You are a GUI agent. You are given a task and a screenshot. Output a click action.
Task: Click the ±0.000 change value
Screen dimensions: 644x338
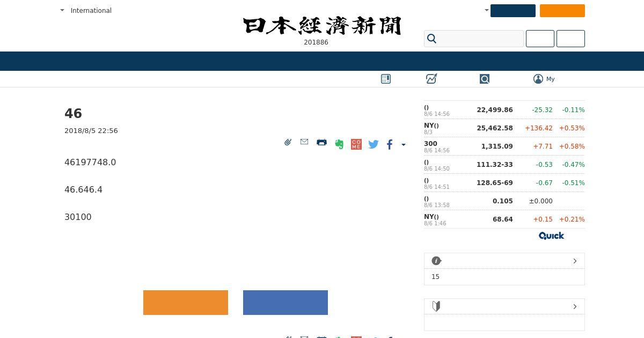[x=541, y=201]
